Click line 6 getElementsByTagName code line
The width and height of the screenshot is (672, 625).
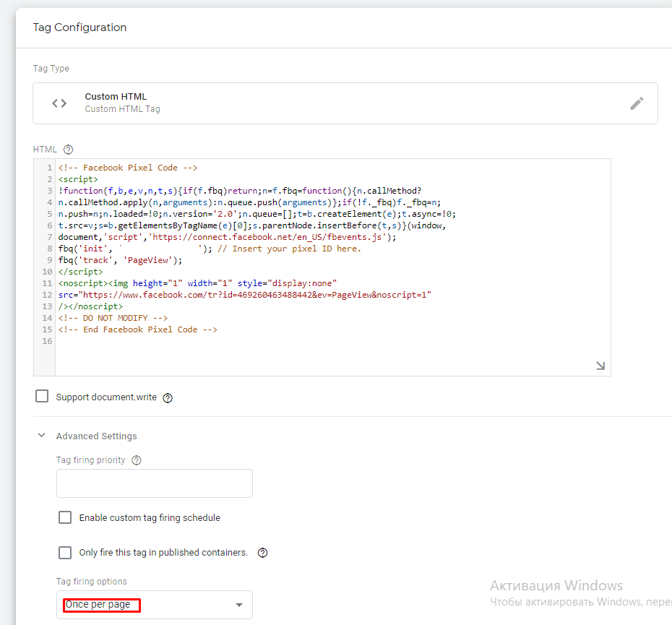pyautogui.click(x=252, y=225)
